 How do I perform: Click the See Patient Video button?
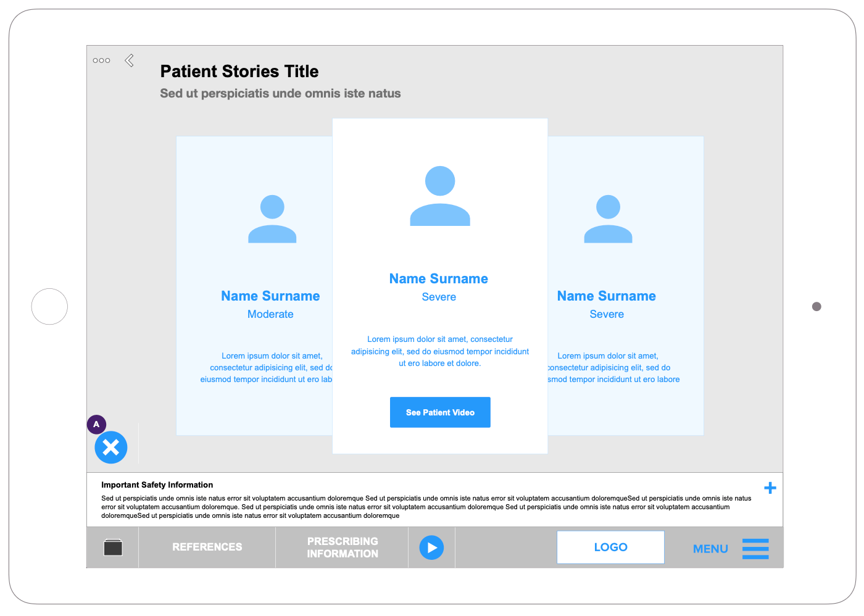[440, 412]
